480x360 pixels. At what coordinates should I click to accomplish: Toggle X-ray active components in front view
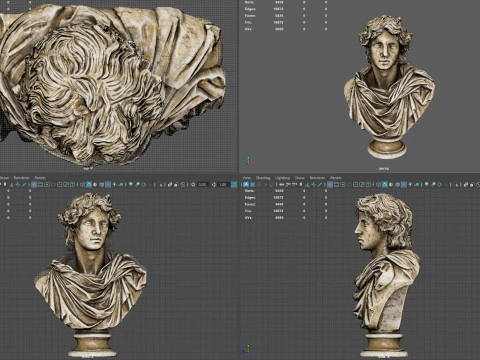[176, 184]
